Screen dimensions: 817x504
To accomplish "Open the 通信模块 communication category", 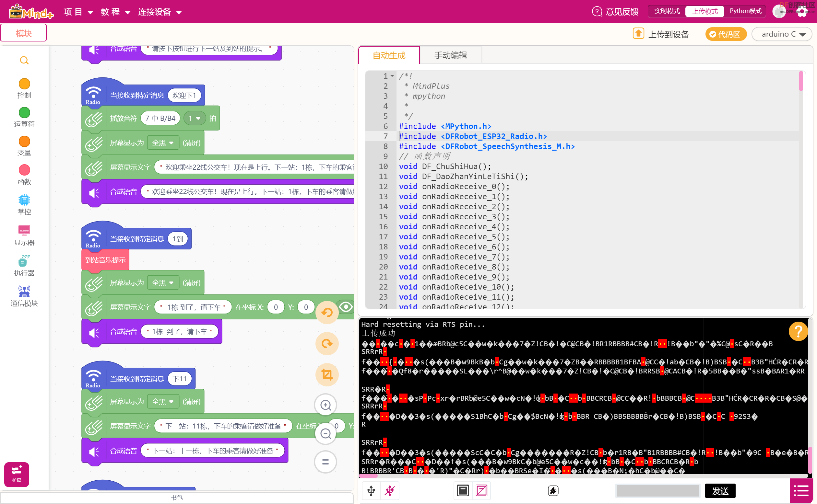I will (x=24, y=296).
